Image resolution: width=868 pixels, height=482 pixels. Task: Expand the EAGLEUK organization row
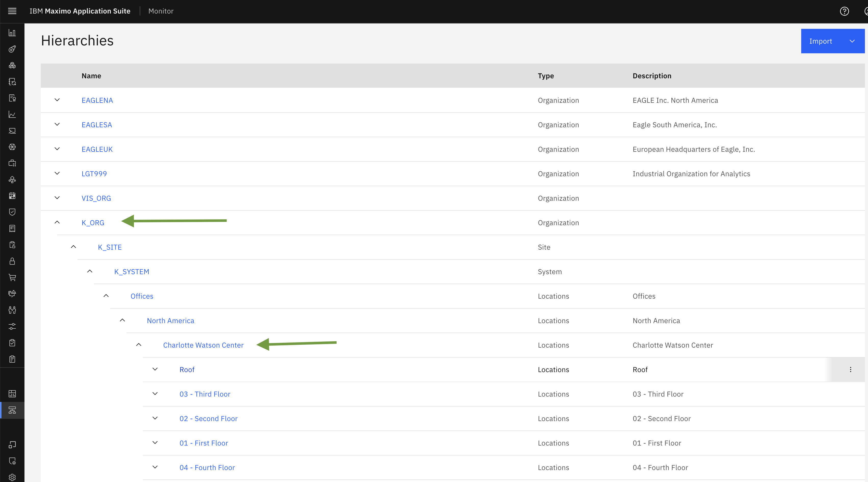57,149
